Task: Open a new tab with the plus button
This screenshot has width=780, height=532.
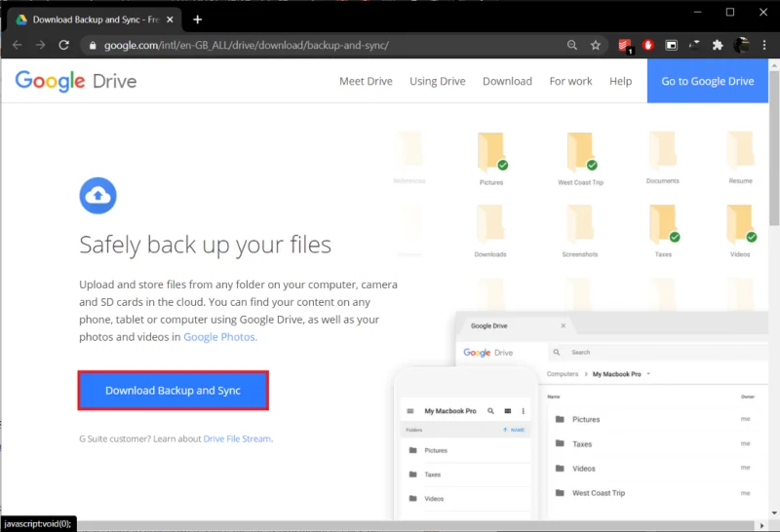Action: [x=198, y=19]
